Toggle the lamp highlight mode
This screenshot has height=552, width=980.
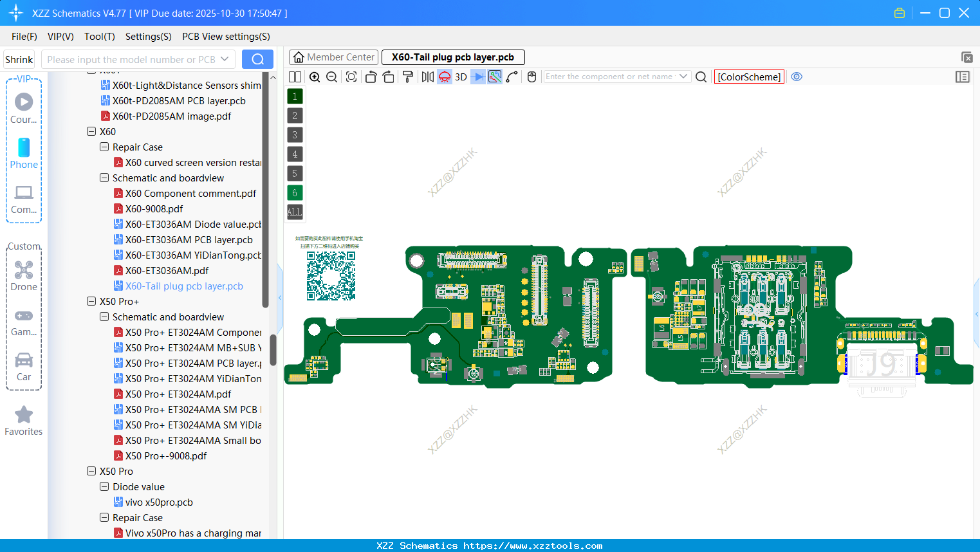coord(444,76)
